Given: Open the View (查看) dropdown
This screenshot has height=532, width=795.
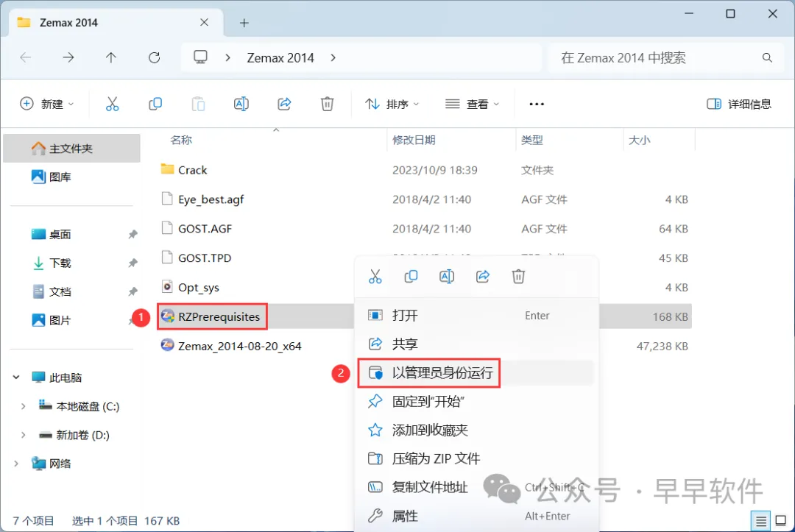Looking at the screenshot, I should click(x=472, y=104).
